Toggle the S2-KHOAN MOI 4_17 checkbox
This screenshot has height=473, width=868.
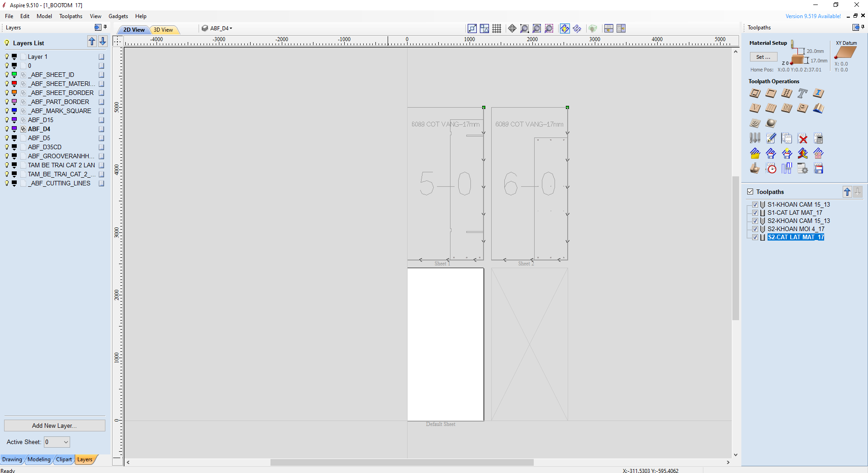[x=755, y=229]
